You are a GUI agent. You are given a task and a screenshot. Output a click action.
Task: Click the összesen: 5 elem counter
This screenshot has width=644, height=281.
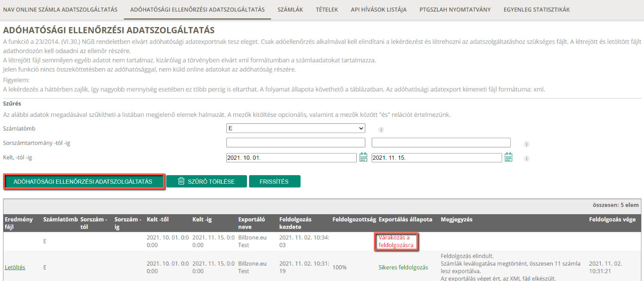tap(616, 205)
